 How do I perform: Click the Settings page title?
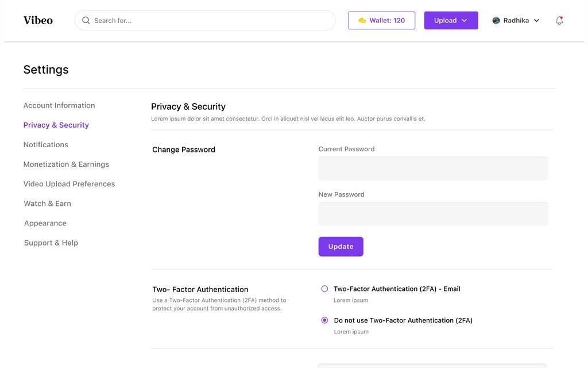(x=46, y=70)
